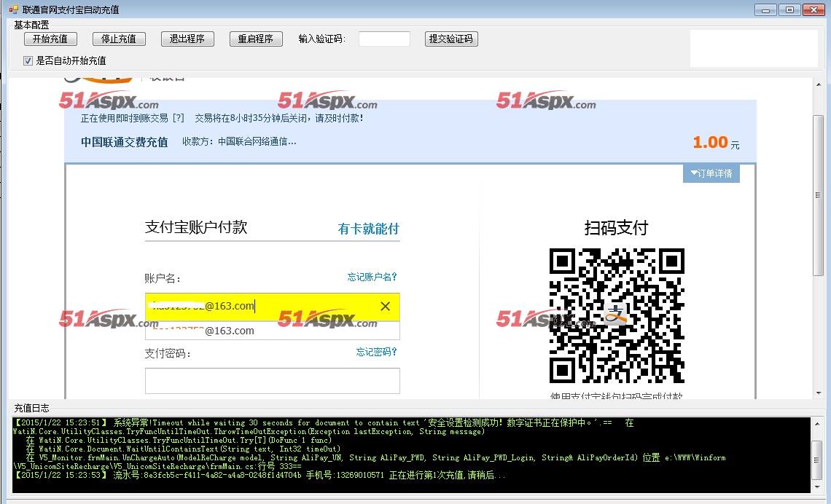Screen dimensions: 831x504
Task: Submit the captcha with 提交验证码
Action: point(451,39)
